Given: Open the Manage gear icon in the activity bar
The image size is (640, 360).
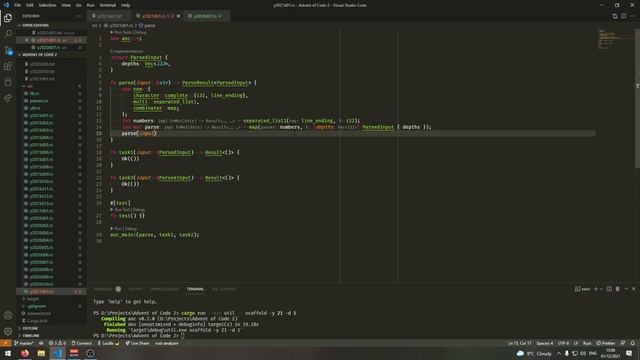Looking at the screenshot, I should pyautogui.click(x=8, y=331).
